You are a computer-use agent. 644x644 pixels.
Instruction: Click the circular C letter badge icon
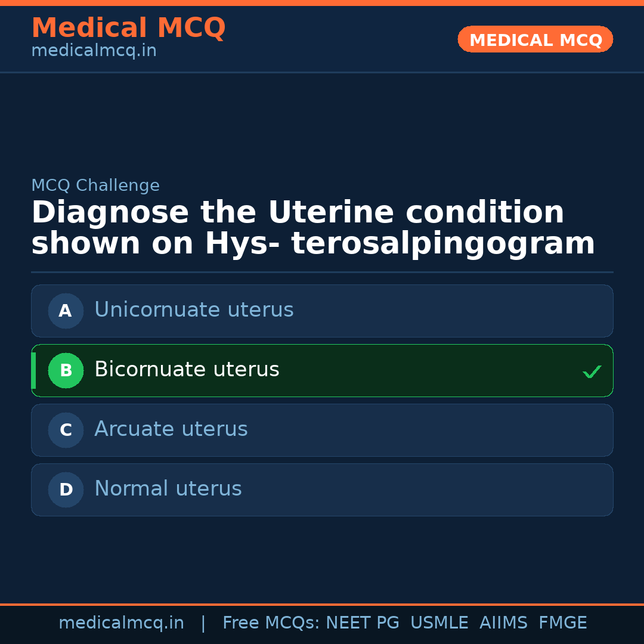[66, 430]
